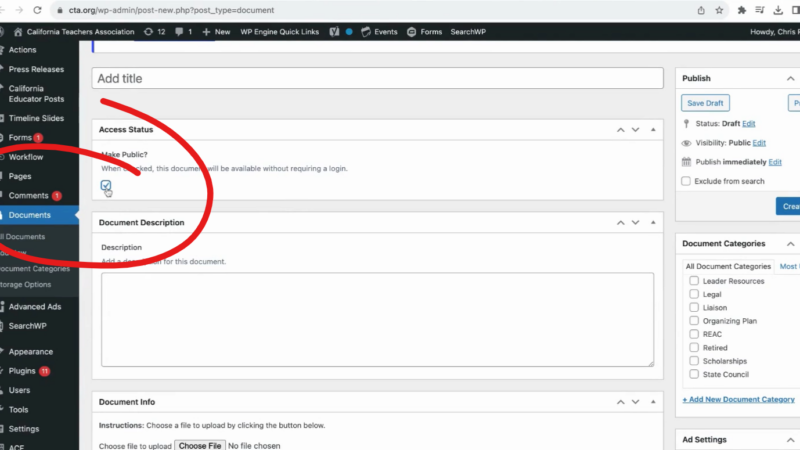Click the Appearance sidebar icon
This screenshot has height=450, width=800.
pyautogui.click(x=0, y=352)
